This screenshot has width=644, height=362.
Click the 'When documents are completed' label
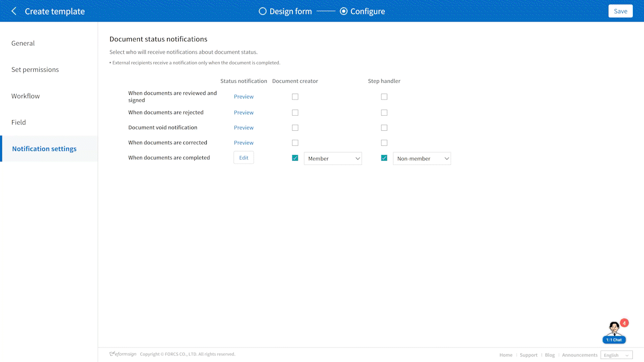pyautogui.click(x=169, y=158)
